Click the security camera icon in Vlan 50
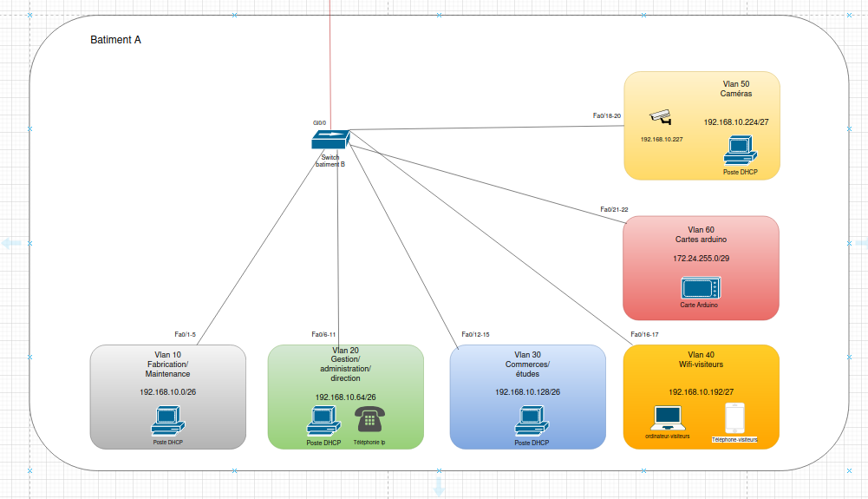The image size is (868, 499). coord(661,117)
